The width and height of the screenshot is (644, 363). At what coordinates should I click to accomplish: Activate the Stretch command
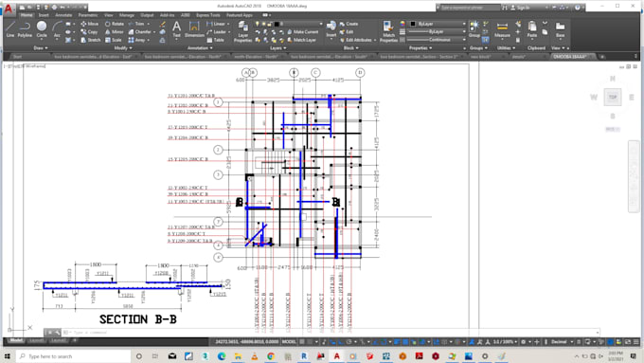click(x=90, y=40)
